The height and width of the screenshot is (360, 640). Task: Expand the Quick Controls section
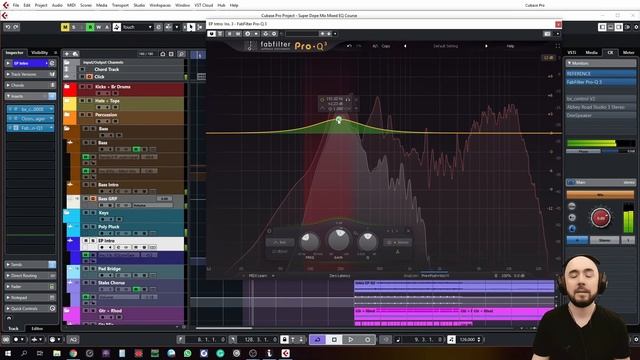[8, 309]
